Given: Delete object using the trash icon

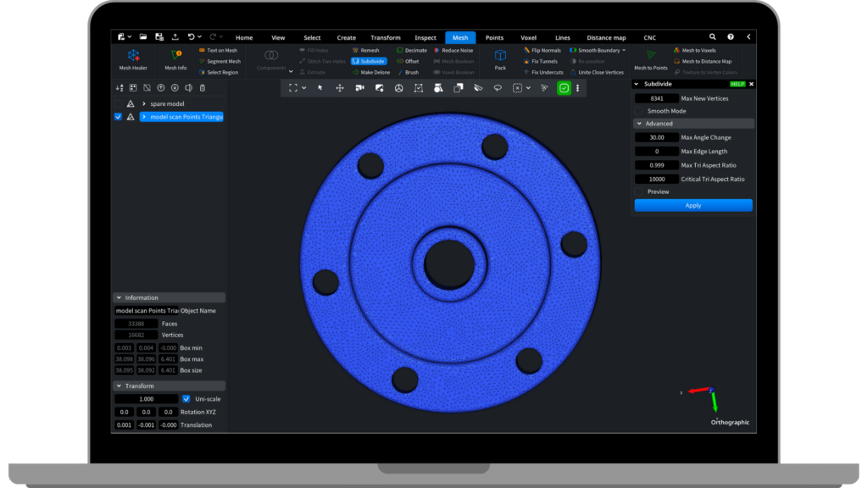Looking at the screenshot, I should (202, 87).
